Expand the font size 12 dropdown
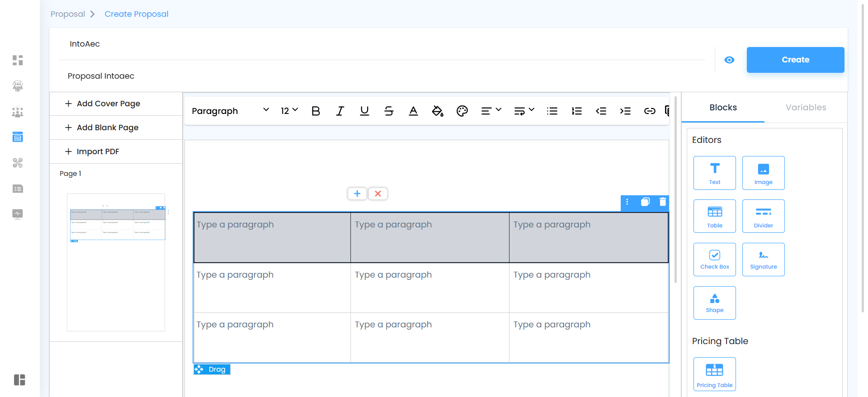 tap(289, 111)
